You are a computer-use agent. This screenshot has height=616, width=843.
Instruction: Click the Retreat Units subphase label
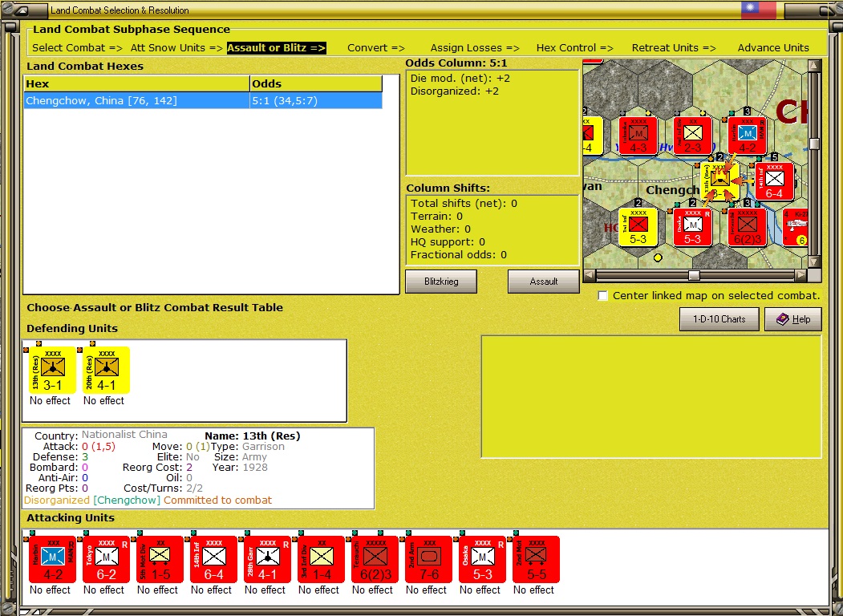674,48
